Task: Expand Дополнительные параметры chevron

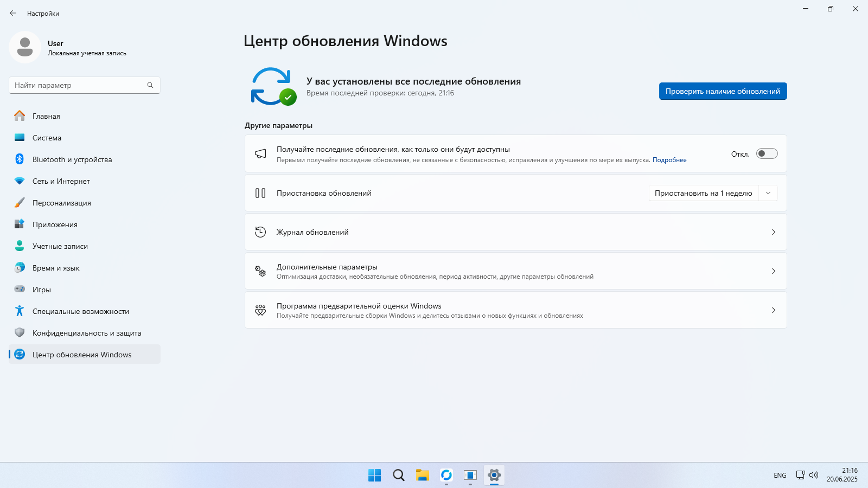Action: 774,271
